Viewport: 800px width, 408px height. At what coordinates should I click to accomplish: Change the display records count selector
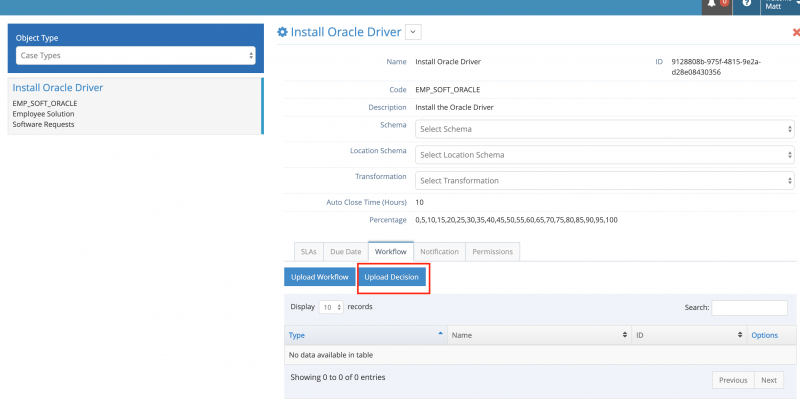(x=332, y=308)
